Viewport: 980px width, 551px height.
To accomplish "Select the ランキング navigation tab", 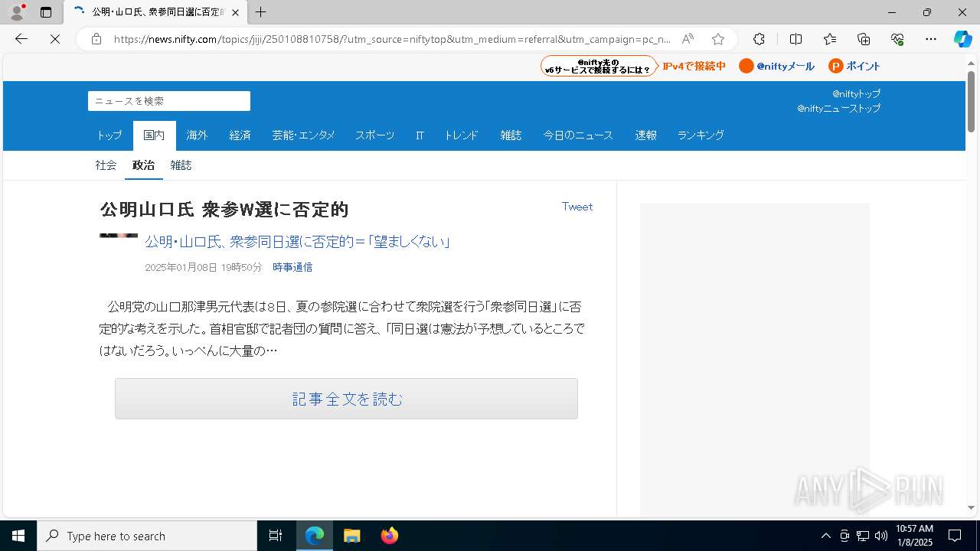I will coord(701,135).
